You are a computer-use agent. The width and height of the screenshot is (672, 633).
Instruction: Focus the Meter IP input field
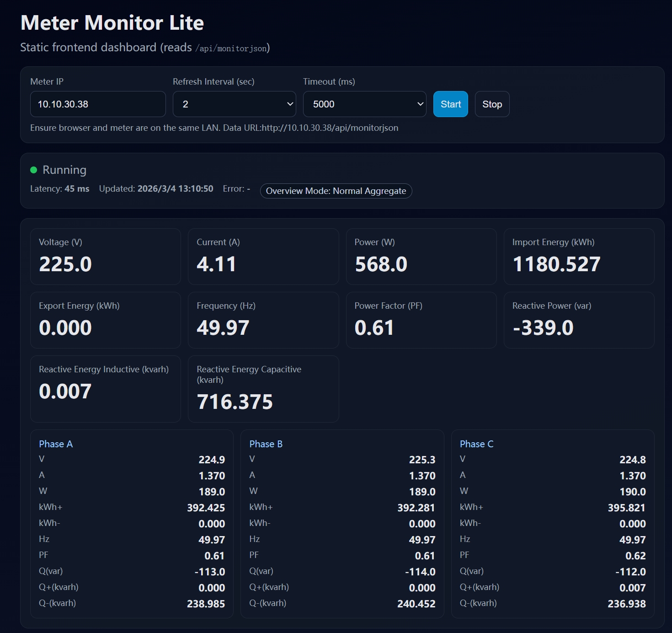(98, 104)
